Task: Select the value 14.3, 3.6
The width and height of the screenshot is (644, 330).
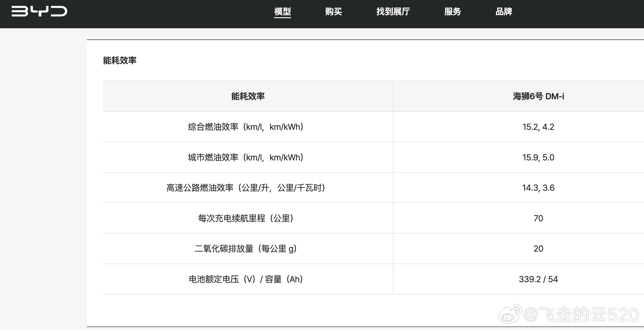Action: (538, 188)
